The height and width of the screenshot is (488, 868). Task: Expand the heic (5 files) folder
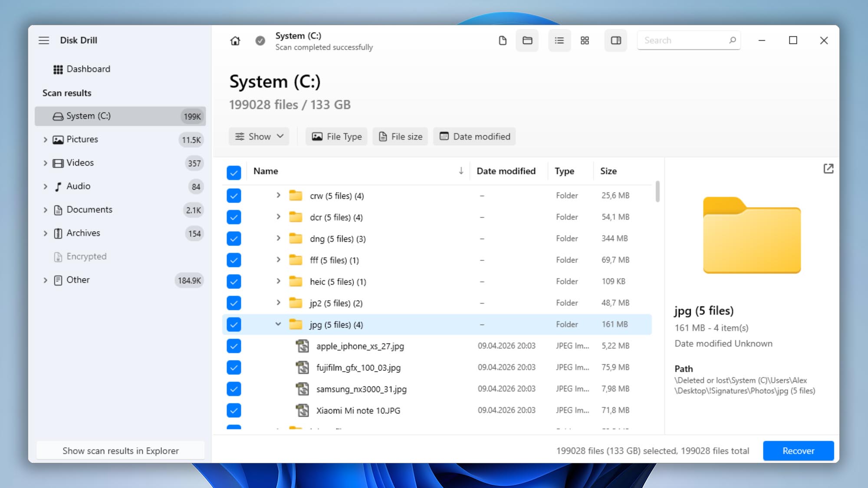(278, 281)
